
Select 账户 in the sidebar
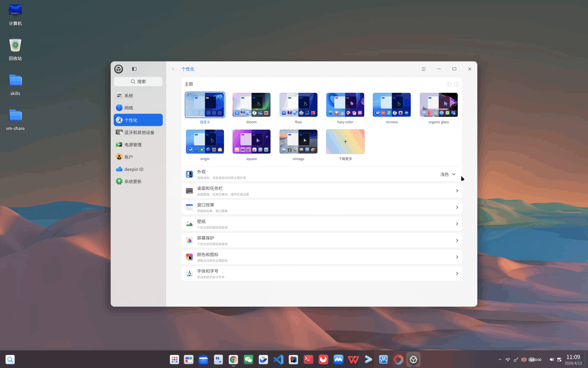coord(138,157)
